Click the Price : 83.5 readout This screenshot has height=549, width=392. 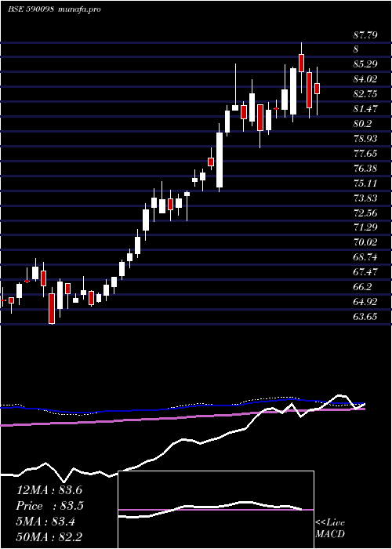point(49,506)
